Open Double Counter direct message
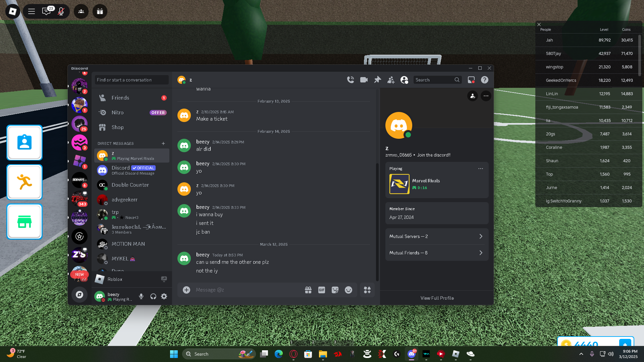 [x=132, y=185]
